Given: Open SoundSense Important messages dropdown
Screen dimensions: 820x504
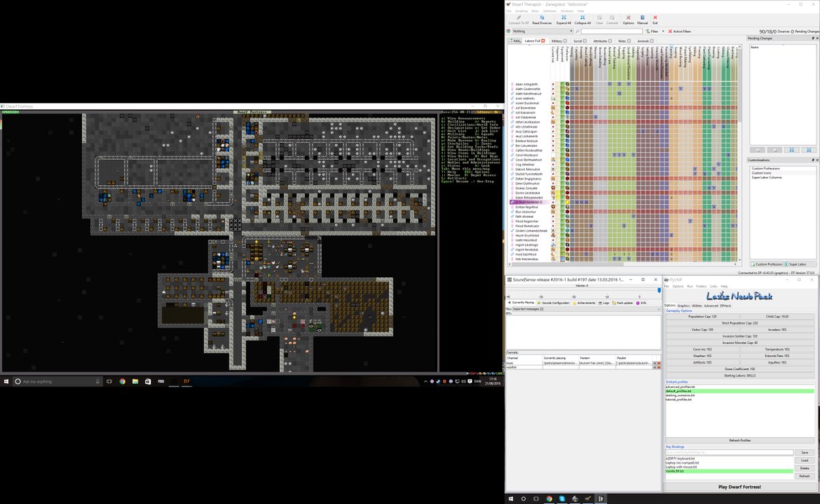Looking at the screenshot, I should click(586, 309).
